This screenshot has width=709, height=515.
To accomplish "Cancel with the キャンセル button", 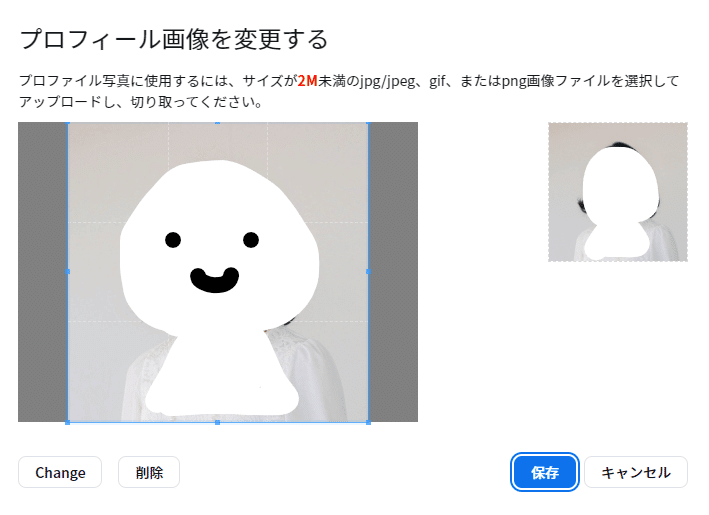I will pyautogui.click(x=636, y=472).
